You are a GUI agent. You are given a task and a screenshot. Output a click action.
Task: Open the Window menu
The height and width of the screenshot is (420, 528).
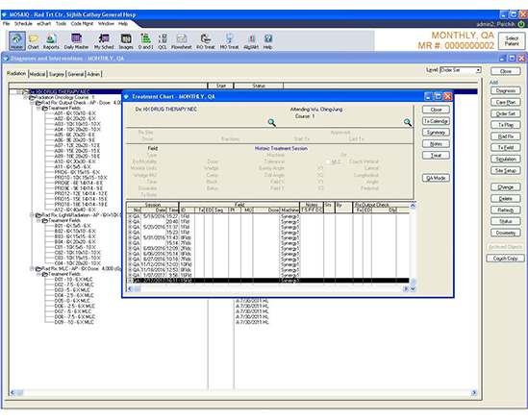[106, 24]
